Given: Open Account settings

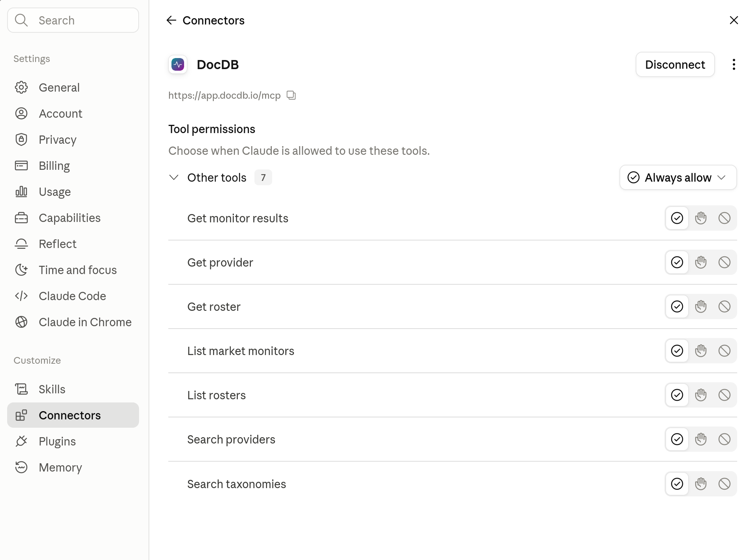Looking at the screenshot, I should (x=73, y=113).
